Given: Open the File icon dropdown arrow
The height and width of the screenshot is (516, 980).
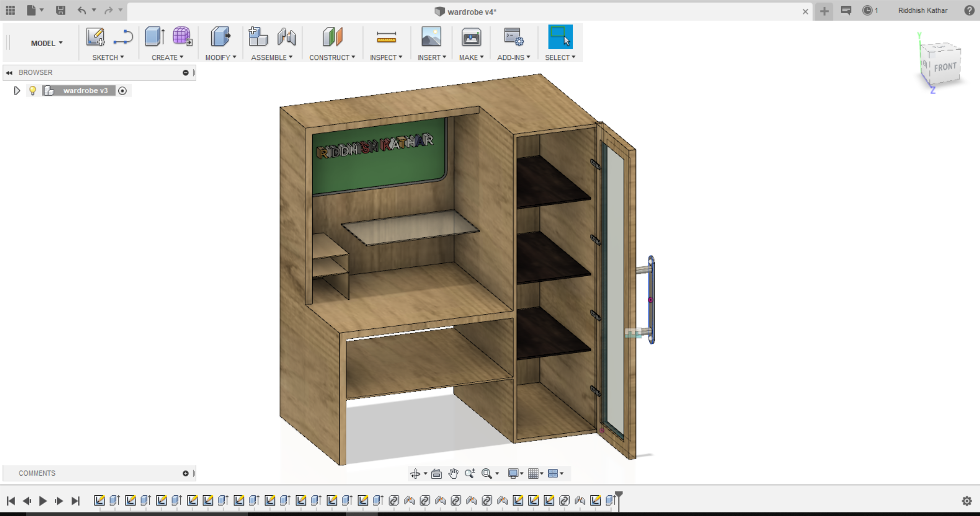Looking at the screenshot, I should pyautogui.click(x=42, y=10).
